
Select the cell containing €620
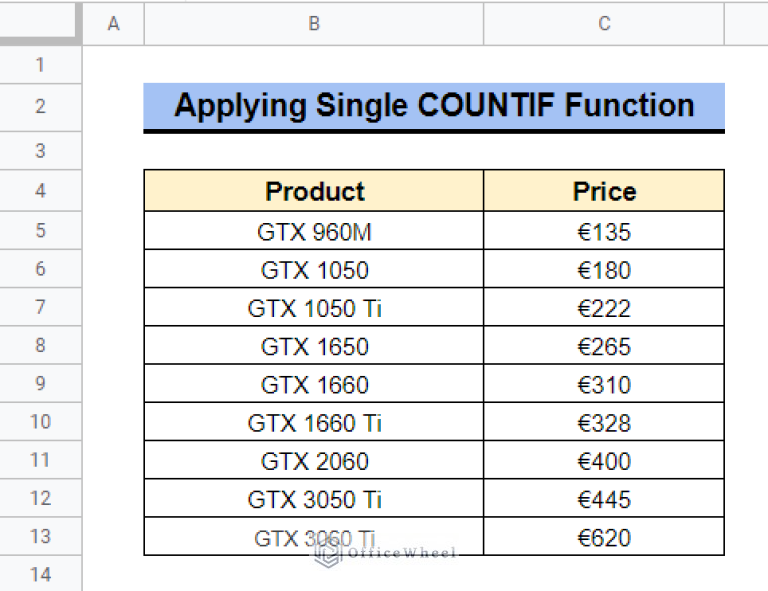tap(604, 537)
